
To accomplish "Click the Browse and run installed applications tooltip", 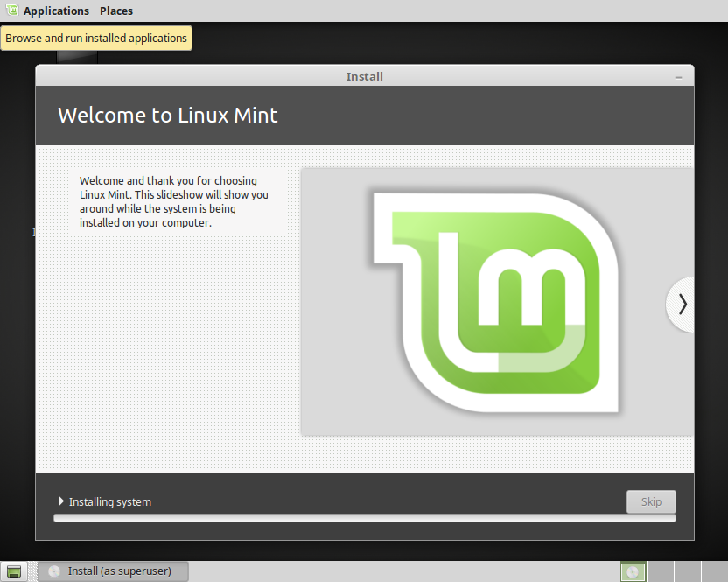I will coord(96,38).
